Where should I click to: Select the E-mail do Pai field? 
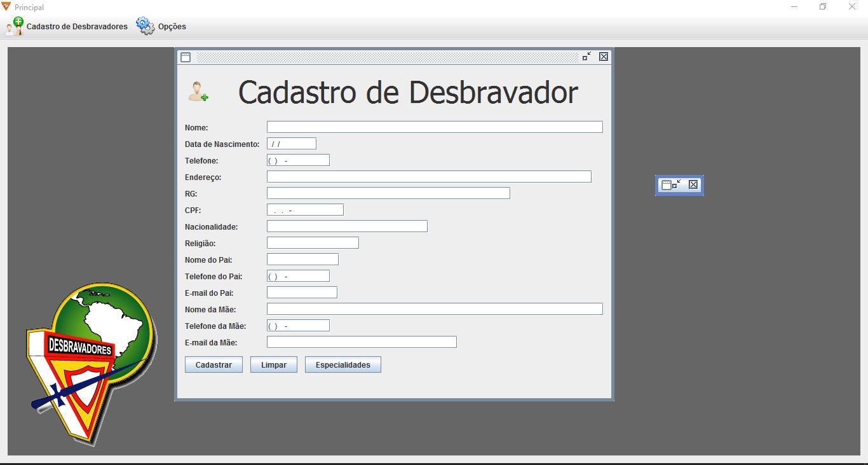(302, 293)
